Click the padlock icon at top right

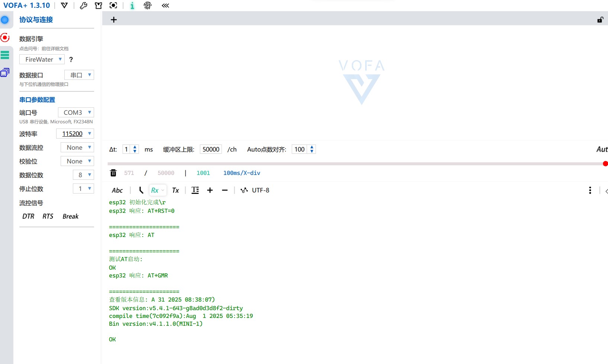tap(600, 20)
